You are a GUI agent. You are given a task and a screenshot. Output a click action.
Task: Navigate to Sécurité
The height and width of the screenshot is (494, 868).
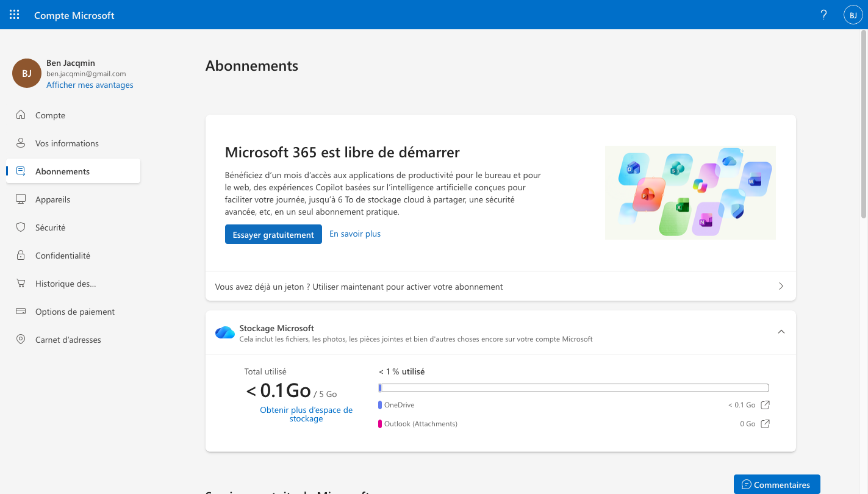point(73,227)
